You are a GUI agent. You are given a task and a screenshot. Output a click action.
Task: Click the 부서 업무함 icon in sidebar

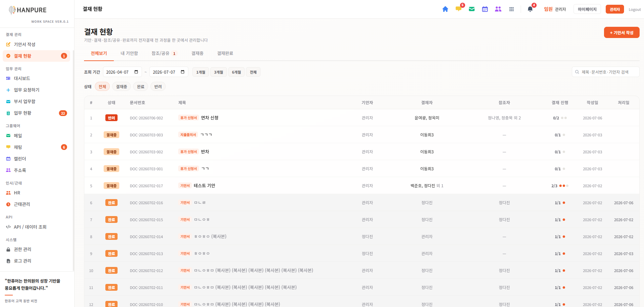(8, 101)
